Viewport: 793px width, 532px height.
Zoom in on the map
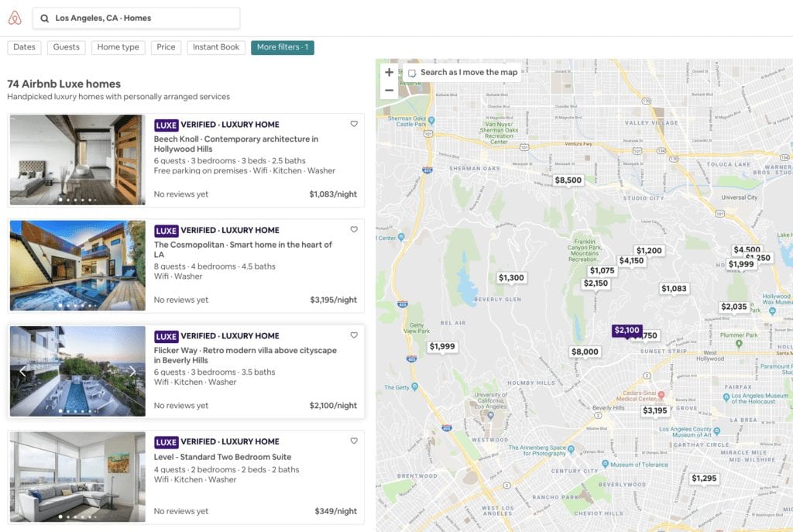point(389,73)
